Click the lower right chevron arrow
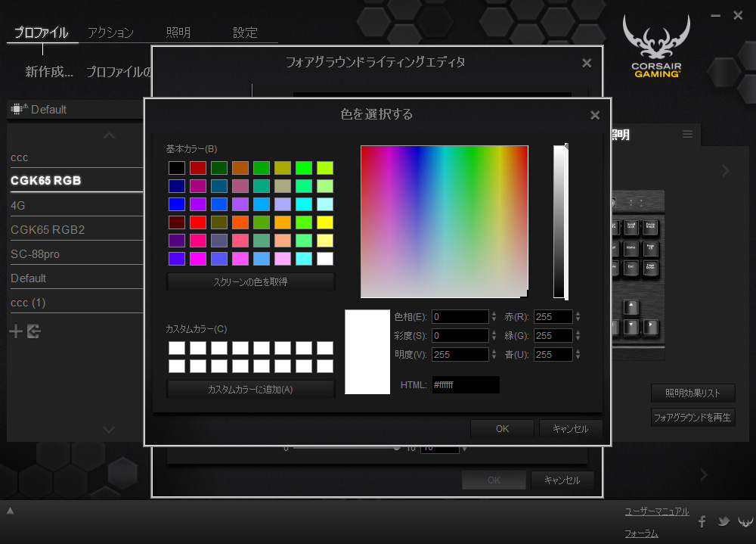Viewport: 756px width, 544px height. 704,475
